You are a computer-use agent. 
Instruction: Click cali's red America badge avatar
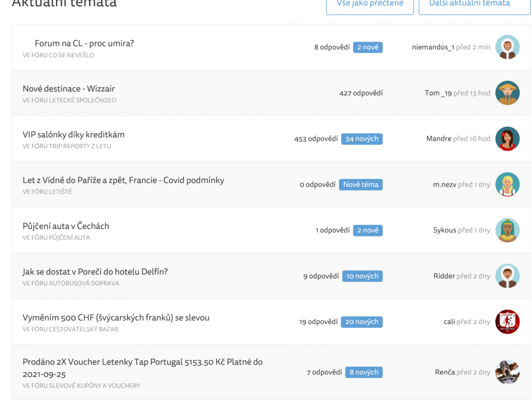[x=507, y=322]
